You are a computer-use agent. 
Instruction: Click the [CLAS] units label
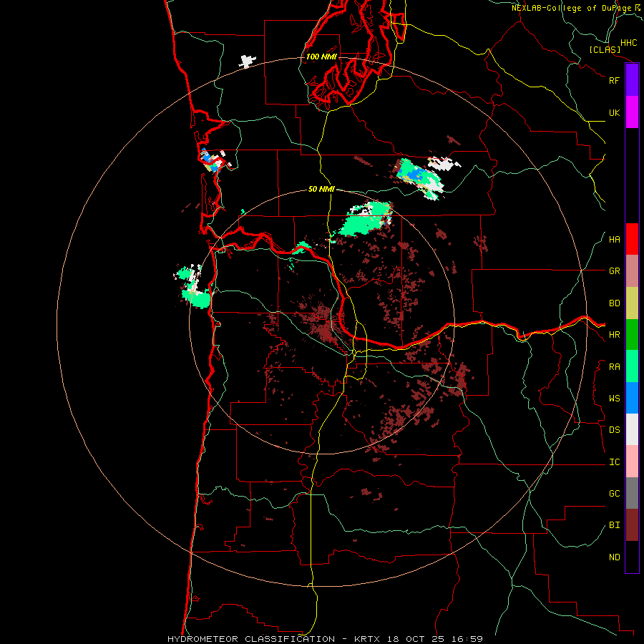[605, 49]
